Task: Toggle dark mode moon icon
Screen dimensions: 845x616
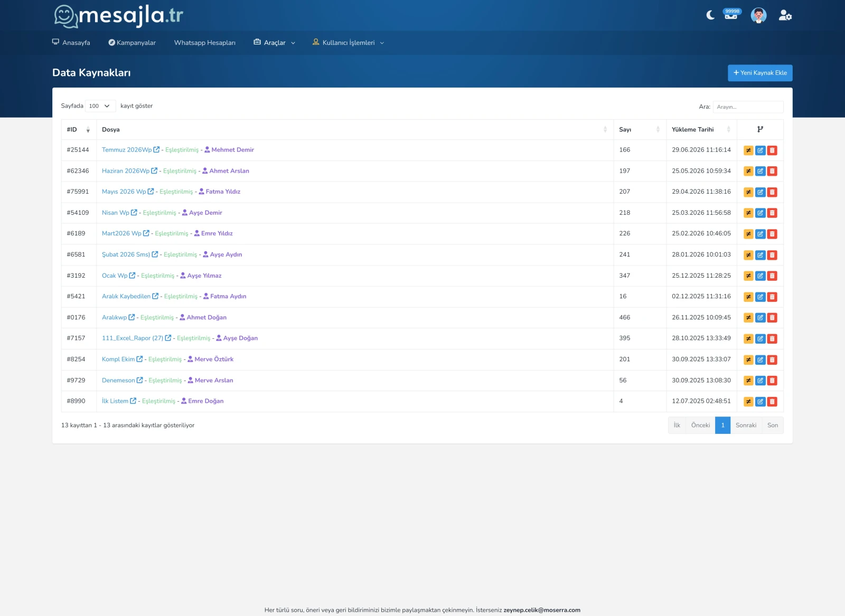Action: 710,15
